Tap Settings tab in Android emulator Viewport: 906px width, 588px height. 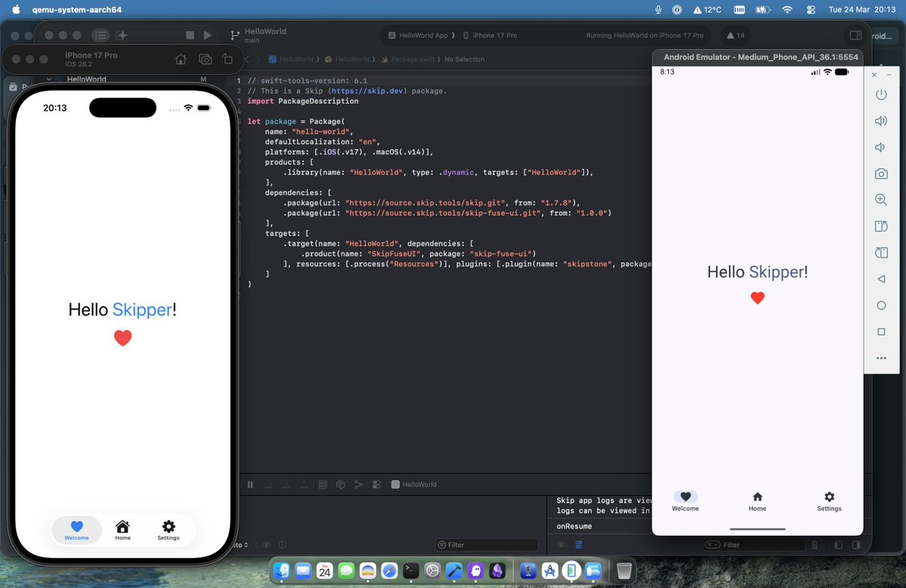829,501
